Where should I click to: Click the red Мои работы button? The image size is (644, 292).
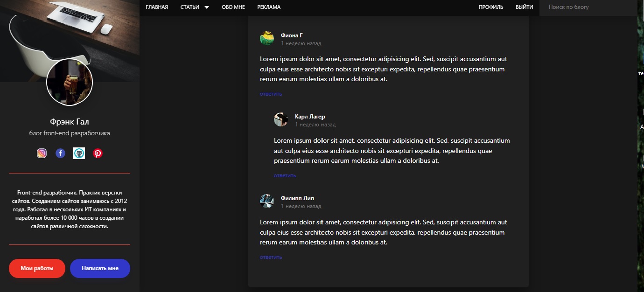(x=37, y=268)
